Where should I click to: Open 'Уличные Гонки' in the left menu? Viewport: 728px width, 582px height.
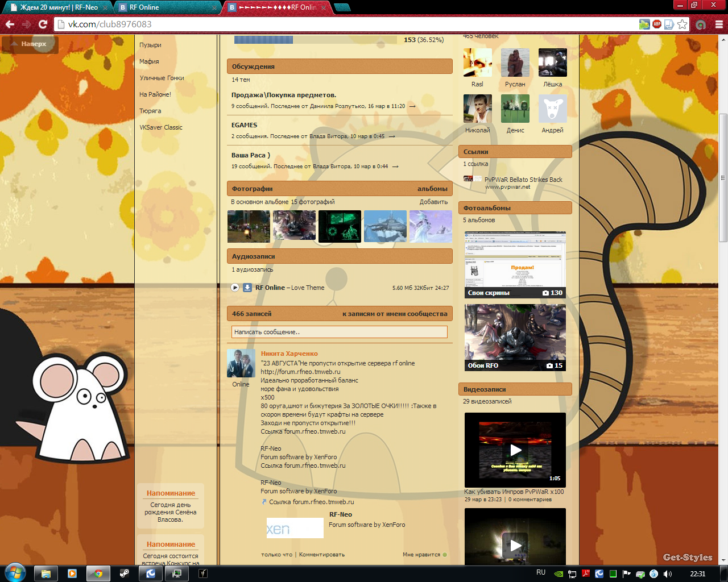click(162, 78)
